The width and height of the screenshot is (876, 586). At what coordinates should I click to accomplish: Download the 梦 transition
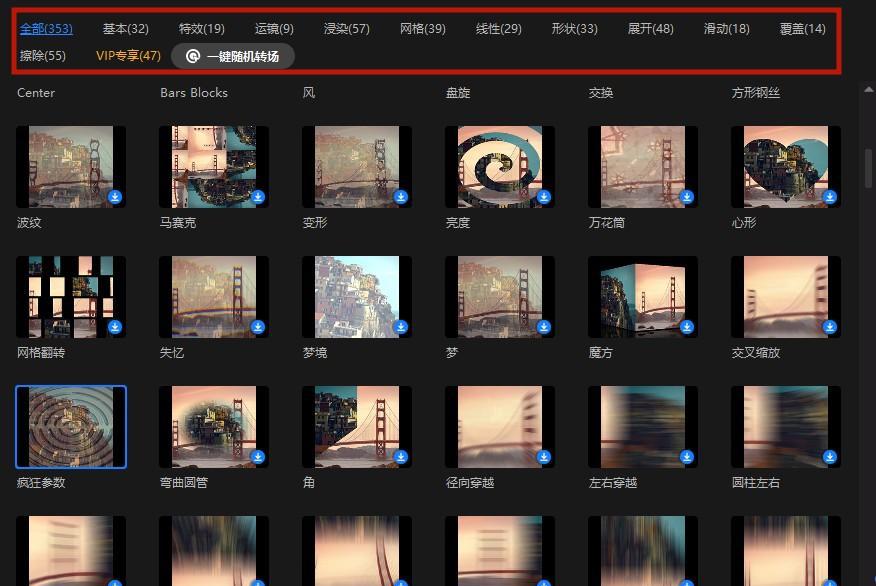pyautogui.click(x=544, y=327)
